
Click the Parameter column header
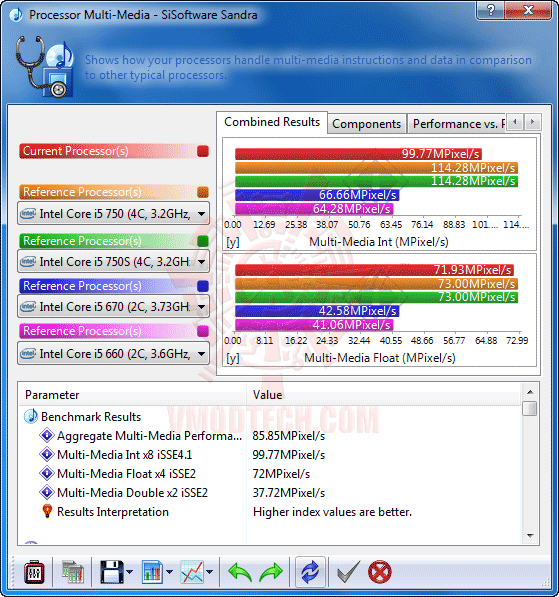(133, 395)
